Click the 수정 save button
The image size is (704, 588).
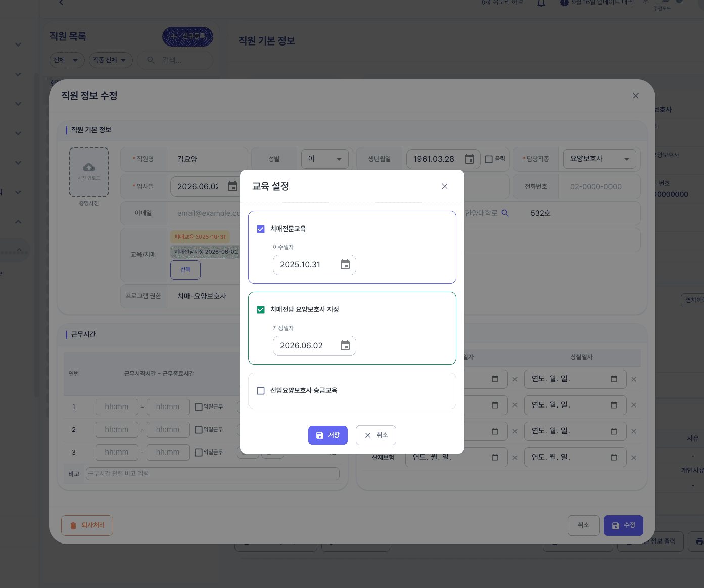624,526
